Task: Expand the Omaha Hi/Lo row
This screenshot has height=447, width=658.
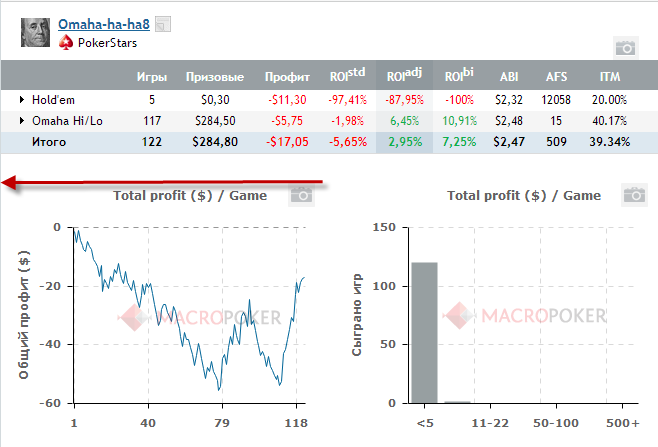Action: pyautogui.click(x=21, y=121)
